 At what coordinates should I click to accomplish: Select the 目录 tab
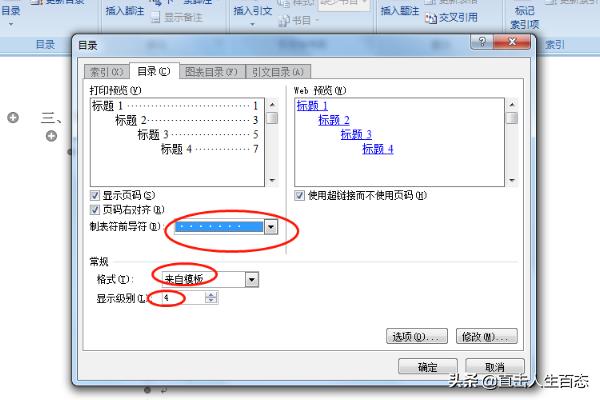click(154, 71)
